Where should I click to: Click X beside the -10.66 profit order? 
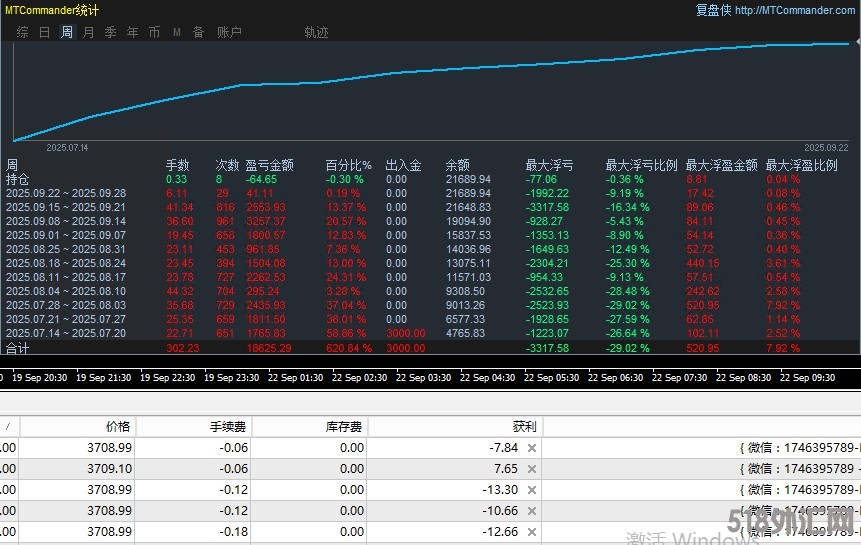[x=532, y=511]
